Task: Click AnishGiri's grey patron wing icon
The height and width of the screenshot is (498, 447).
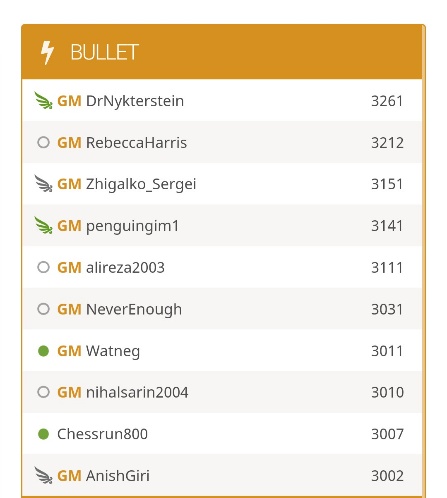Action: pyautogui.click(x=43, y=475)
